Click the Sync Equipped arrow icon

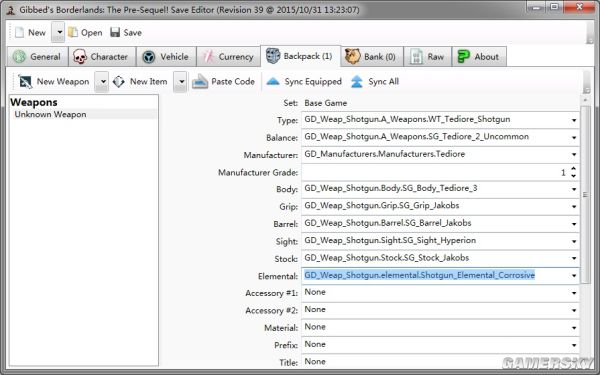pos(273,81)
